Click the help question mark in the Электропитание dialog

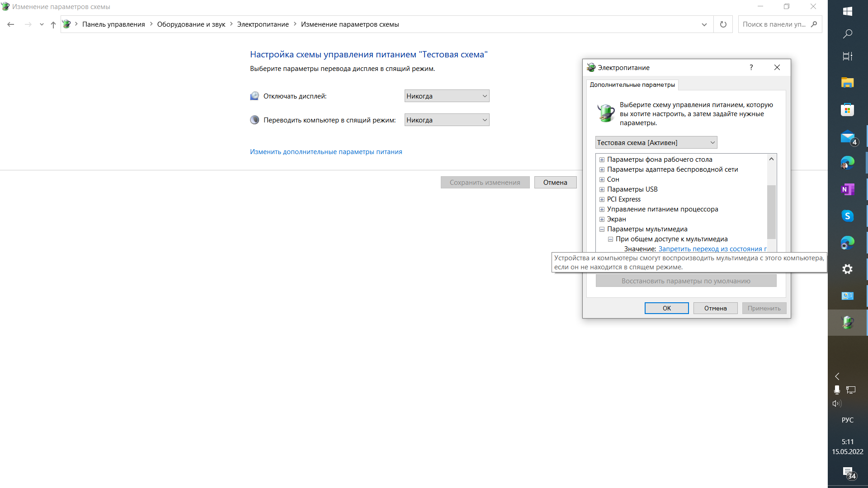751,67
